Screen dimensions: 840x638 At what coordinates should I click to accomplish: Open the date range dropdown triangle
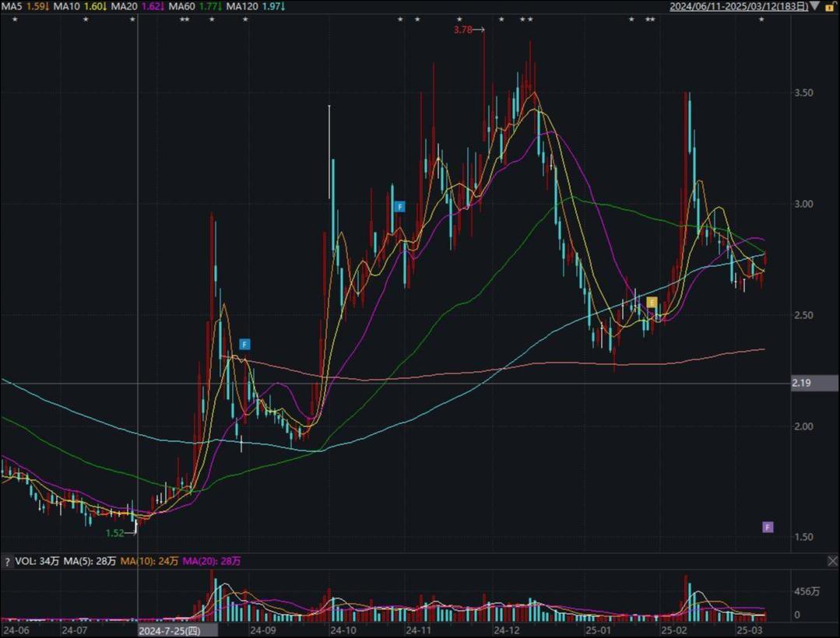coord(815,6)
